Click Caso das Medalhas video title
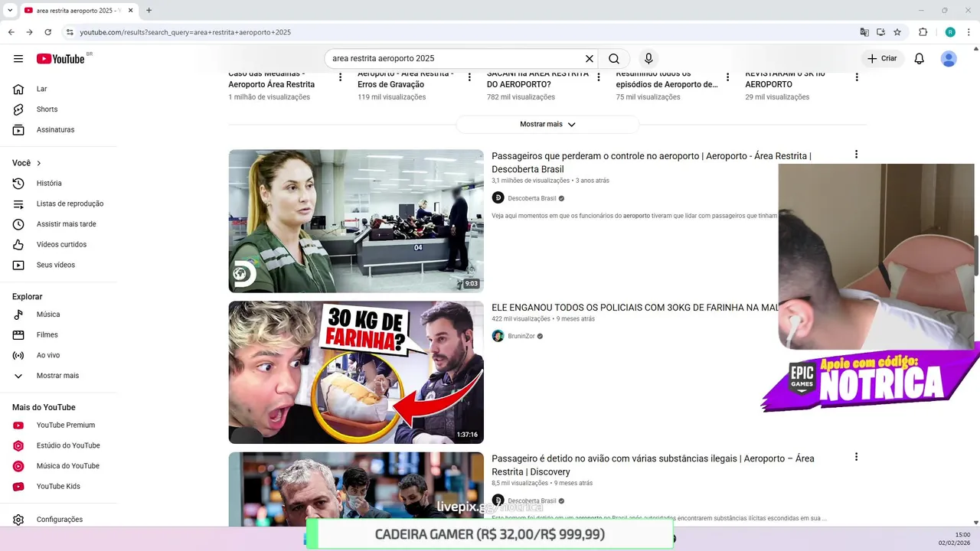The width and height of the screenshot is (980, 551). (x=272, y=79)
